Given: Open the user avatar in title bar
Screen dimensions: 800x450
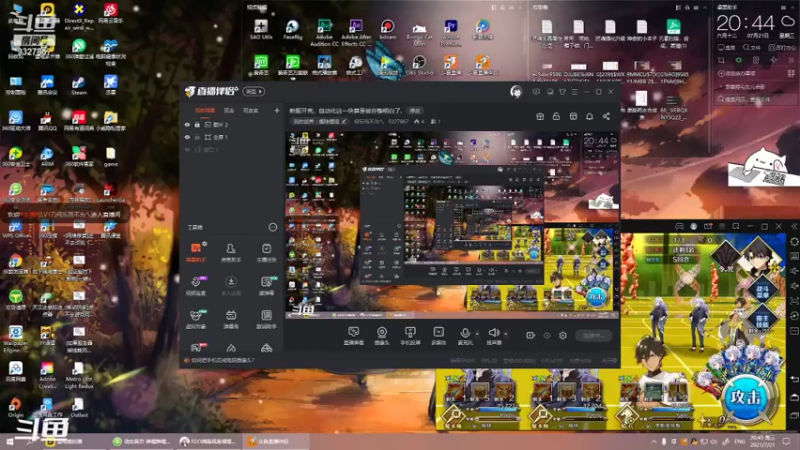Looking at the screenshot, I should [x=516, y=92].
